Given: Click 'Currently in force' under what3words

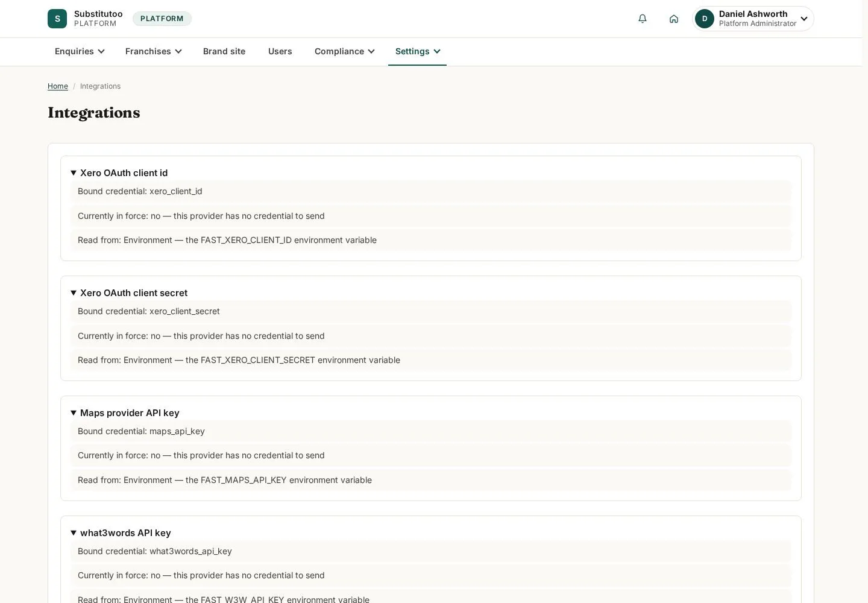Looking at the screenshot, I should pos(431,575).
